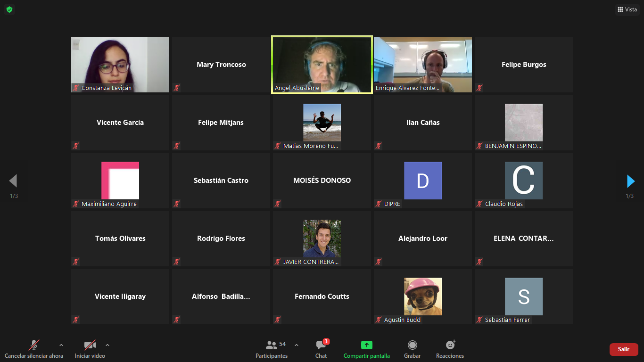Unmute via Cancelar silenciar ahora microphone
The width and height of the screenshot is (644, 362).
tap(34, 349)
